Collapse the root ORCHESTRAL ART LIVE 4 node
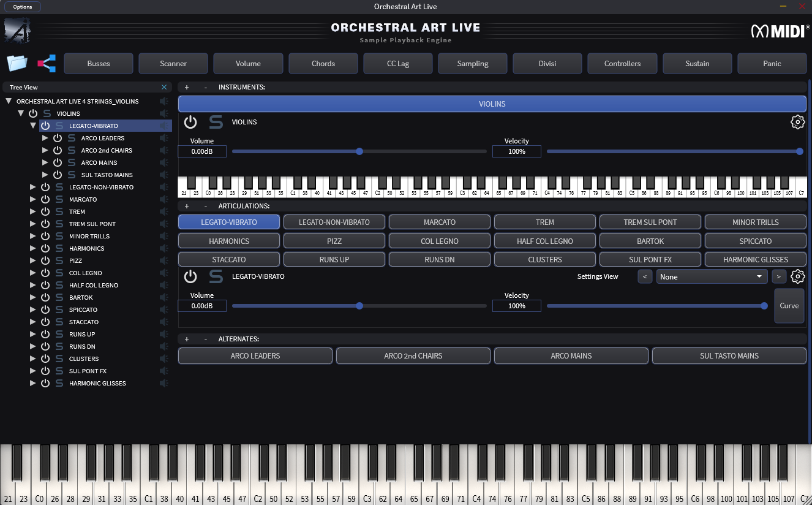 pos(9,101)
